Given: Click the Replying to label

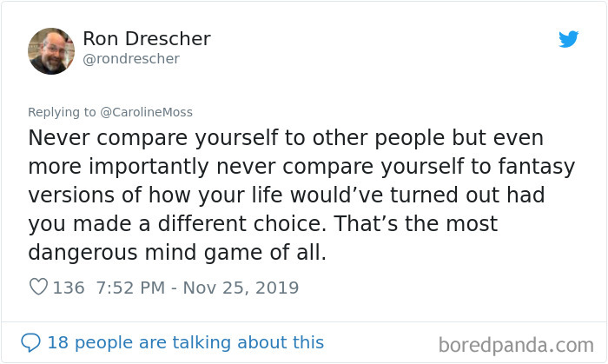Looking at the screenshot, I should point(62,112).
